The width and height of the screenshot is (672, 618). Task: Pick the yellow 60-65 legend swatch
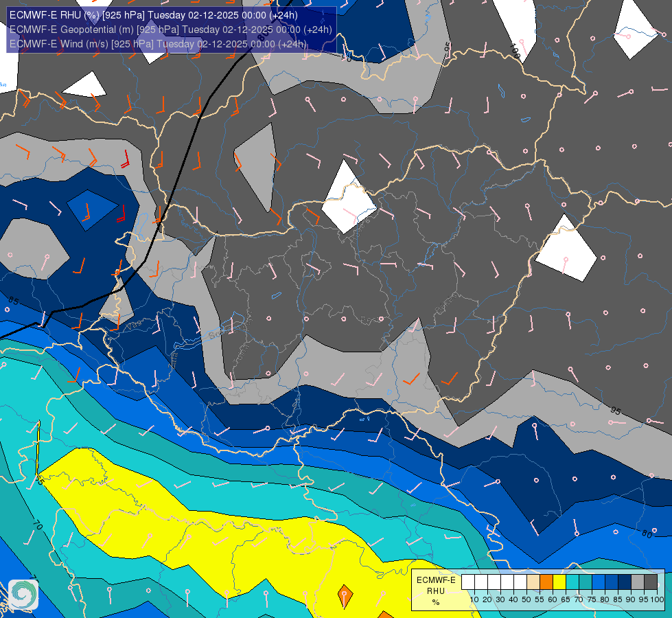click(559, 582)
